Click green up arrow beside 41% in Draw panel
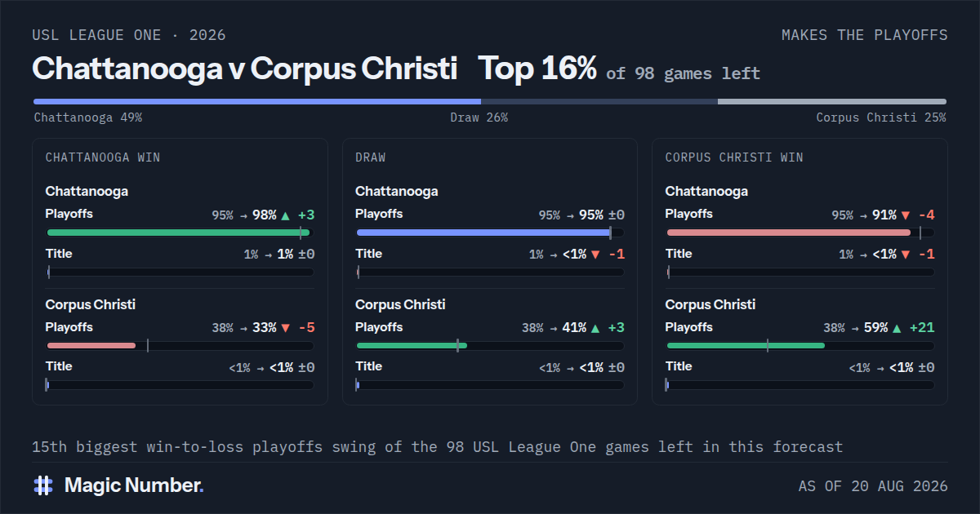This screenshot has width=980, height=514. (x=595, y=329)
